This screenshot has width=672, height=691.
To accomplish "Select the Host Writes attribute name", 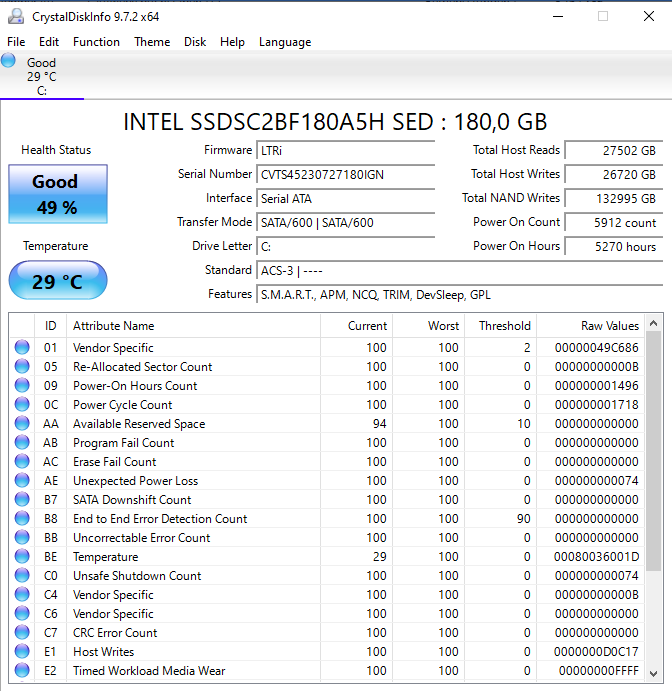I will click(x=104, y=651).
